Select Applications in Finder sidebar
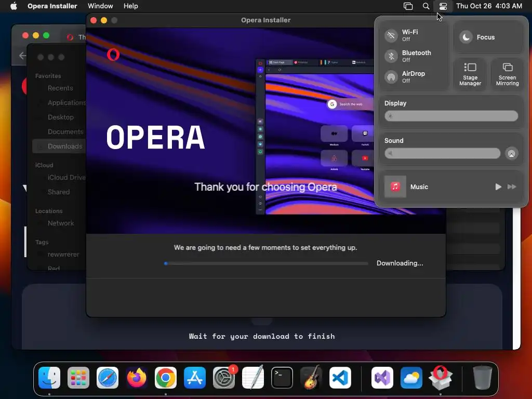 [66, 102]
